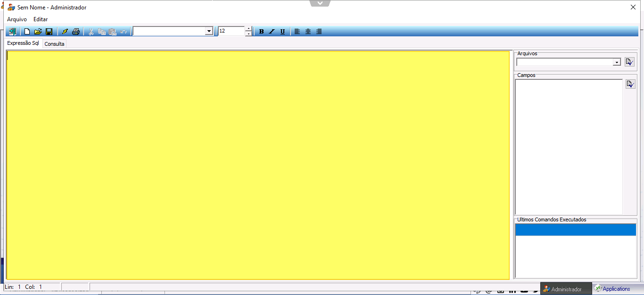The image size is (644, 295).
Task: Center align the text
Action: [308, 32]
